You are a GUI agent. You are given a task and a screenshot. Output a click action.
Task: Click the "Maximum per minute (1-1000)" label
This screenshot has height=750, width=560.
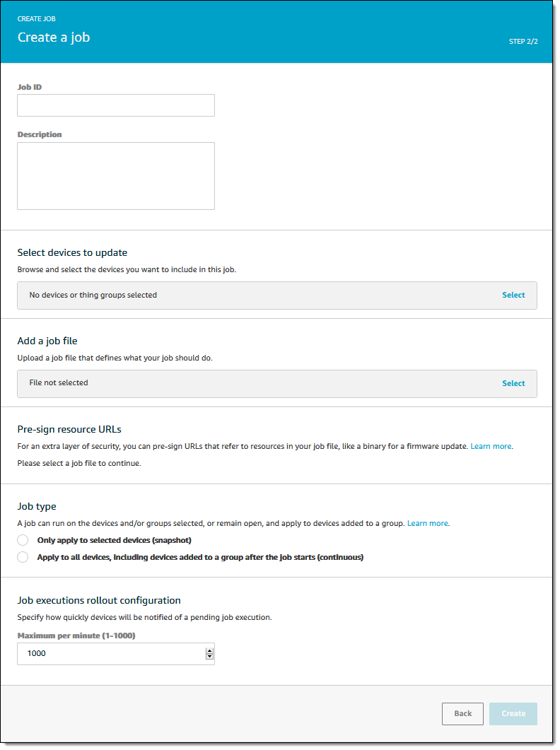tap(76, 635)
